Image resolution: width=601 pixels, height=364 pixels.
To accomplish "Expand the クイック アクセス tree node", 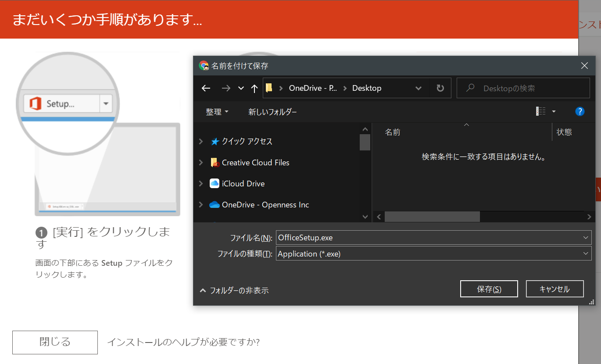I will click(x=201, y=141).
